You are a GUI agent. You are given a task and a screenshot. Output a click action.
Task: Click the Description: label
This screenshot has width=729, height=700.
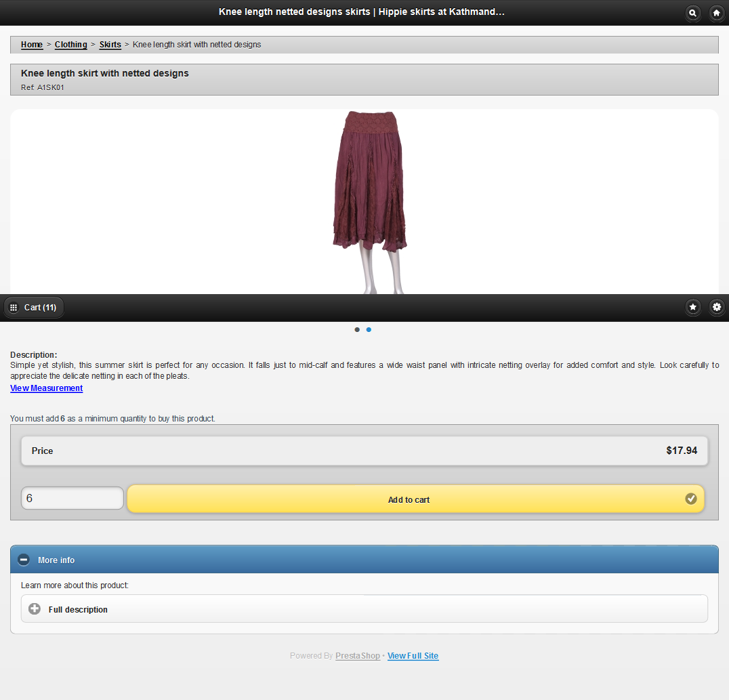click(x=33, y=355)
